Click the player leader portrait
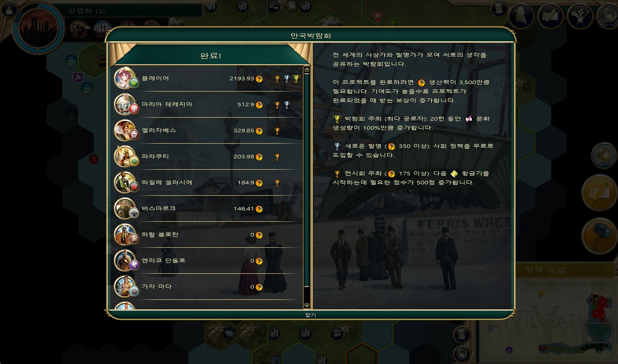Screen dimensions: 618x364 point(125,79)
